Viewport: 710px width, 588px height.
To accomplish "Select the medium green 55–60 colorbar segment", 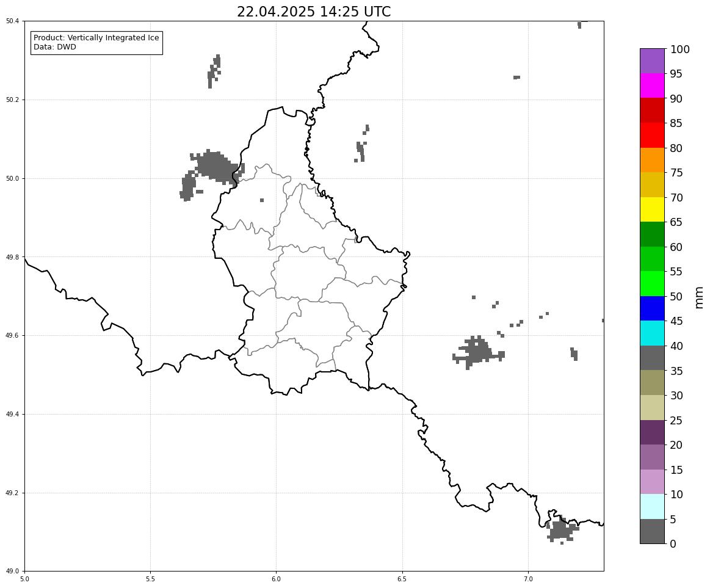I will tap(652, 259).
